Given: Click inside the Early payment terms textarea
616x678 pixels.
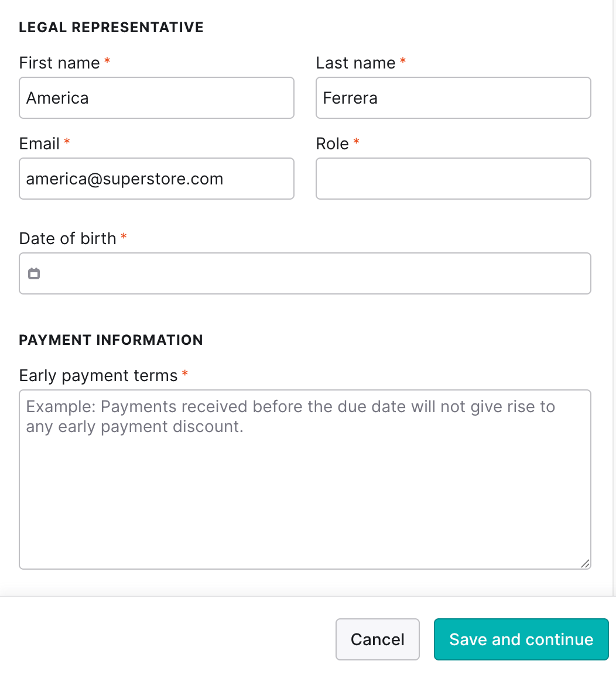Looking at the screenshot, I should [305, 480].
